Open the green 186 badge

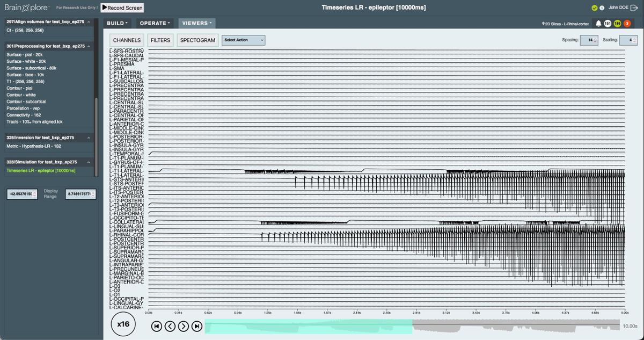[x=617, y=24]
